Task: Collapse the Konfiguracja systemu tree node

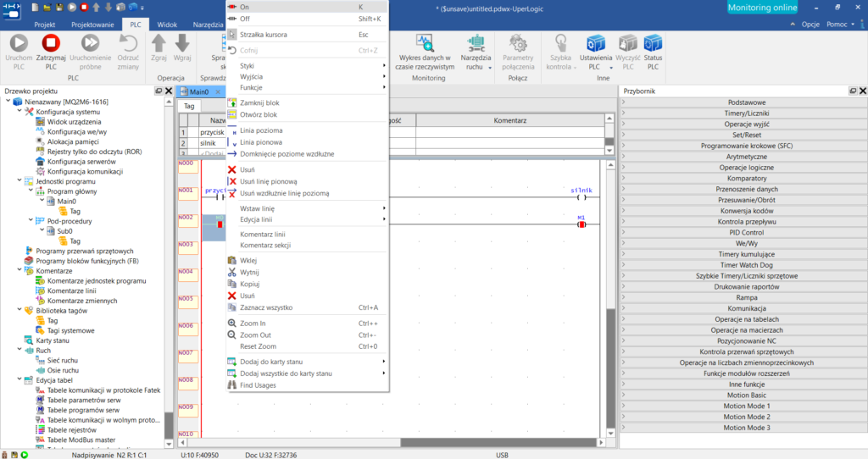Action: [x=19, y=111]
